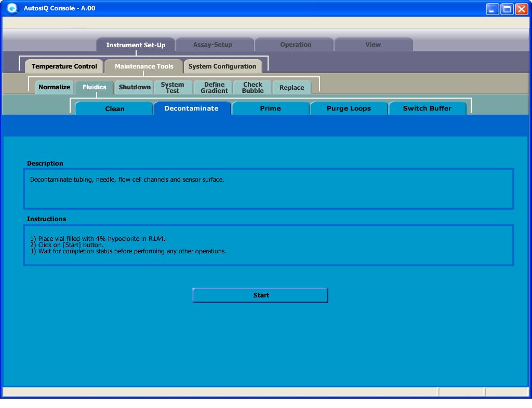Go to the View tab
Image resolution: width=532 pixels, height=408 pixels.
point(374,45)
